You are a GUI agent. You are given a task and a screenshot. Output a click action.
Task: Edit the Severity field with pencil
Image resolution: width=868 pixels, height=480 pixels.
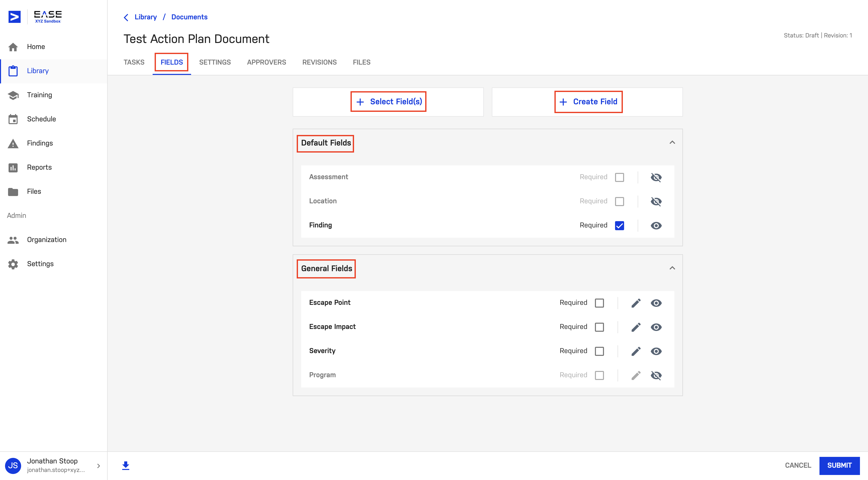tap(636, 351)
